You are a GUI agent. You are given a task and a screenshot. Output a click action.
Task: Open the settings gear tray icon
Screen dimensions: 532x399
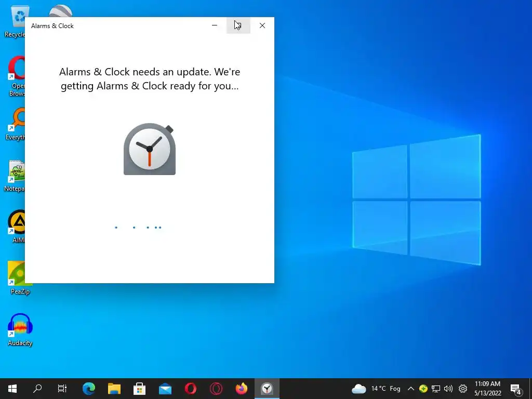463,389
